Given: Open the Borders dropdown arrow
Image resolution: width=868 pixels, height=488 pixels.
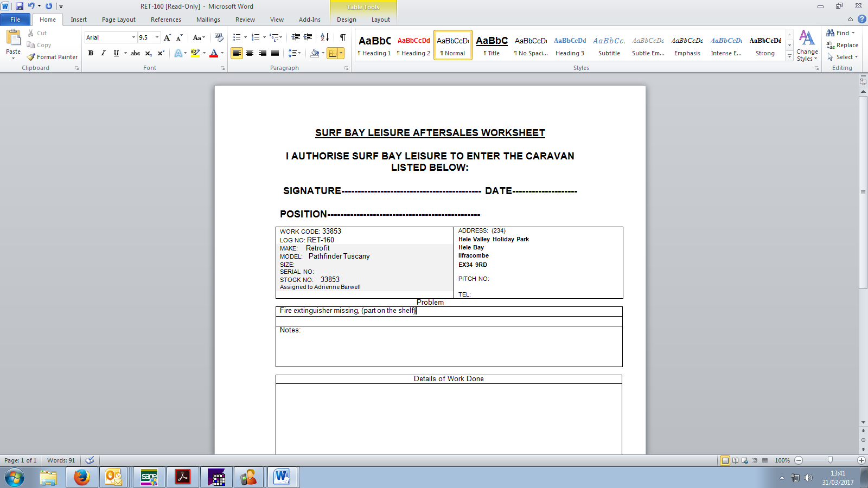Looking at the screenshot, I should click(341, 53).
